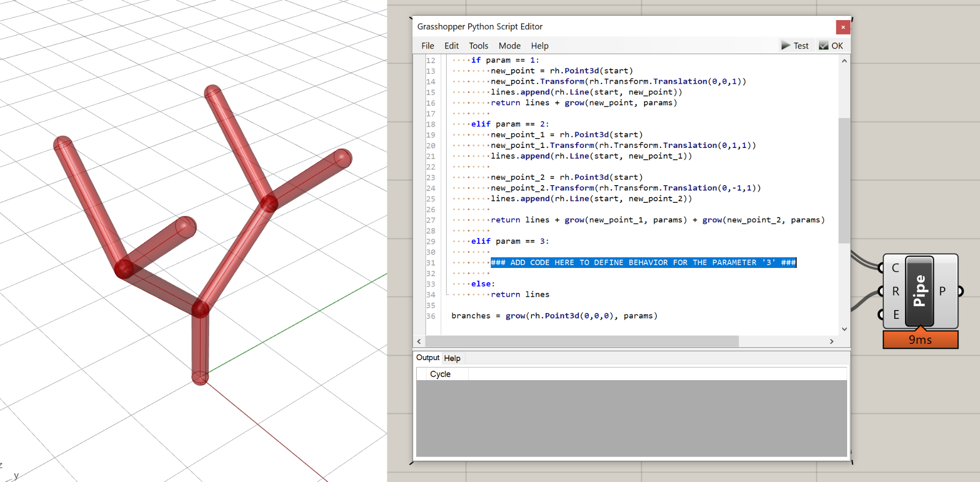Click the horizontal scrollbar right arrow
The height and width of the screenshot is (482, 980).
(x=831, y=341)
